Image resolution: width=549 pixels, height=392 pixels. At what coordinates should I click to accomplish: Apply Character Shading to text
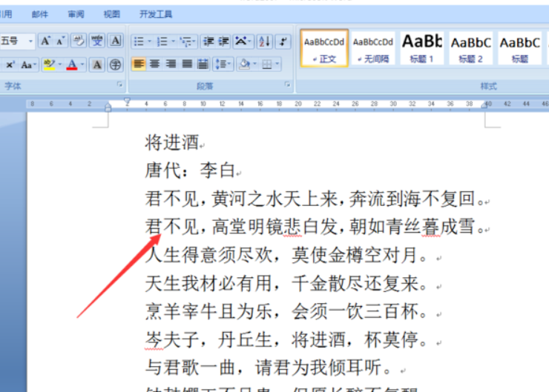point(97,65)
